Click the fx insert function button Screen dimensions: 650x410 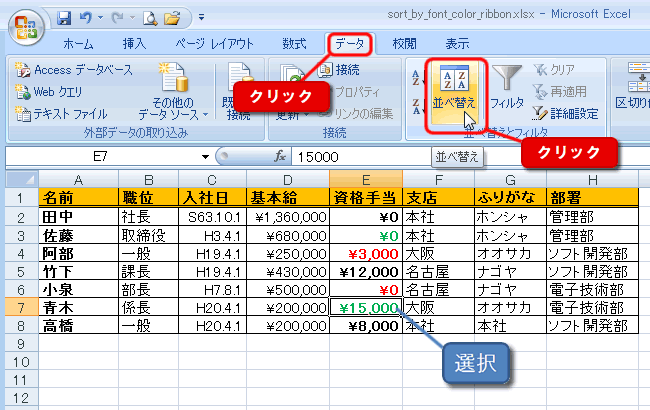pos(280,156)
